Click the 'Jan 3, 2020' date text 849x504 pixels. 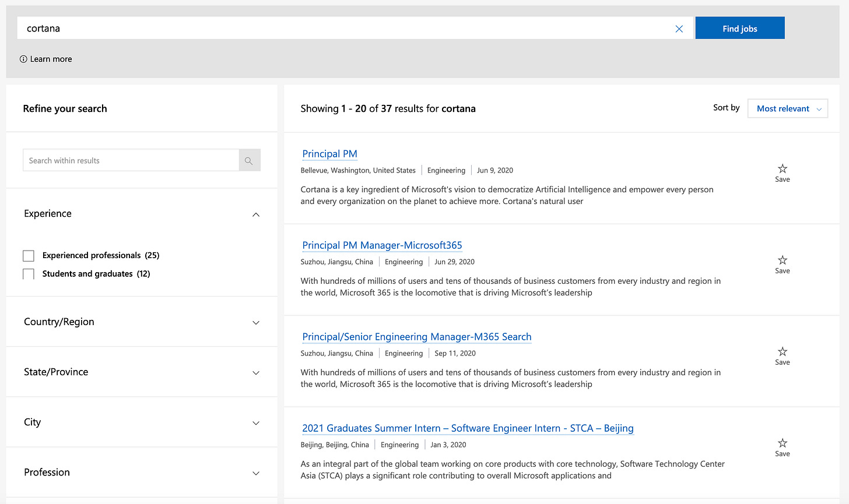(448, 445)
